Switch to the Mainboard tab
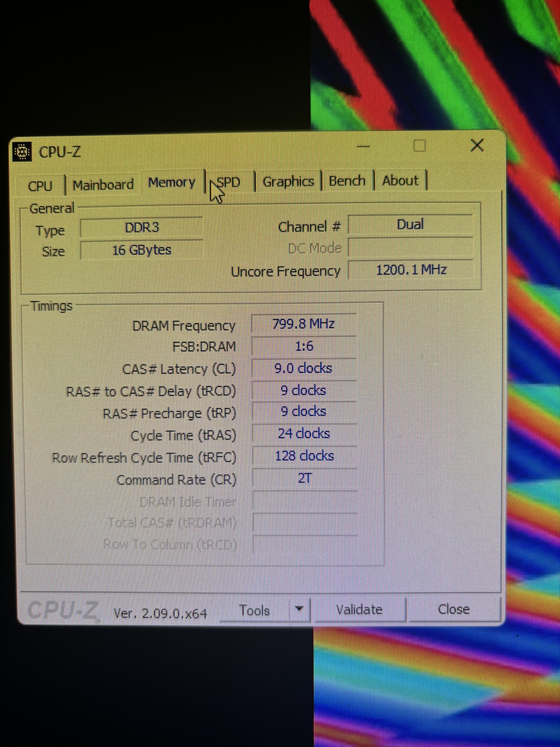The image size is (560, 747). coord(103,185)
